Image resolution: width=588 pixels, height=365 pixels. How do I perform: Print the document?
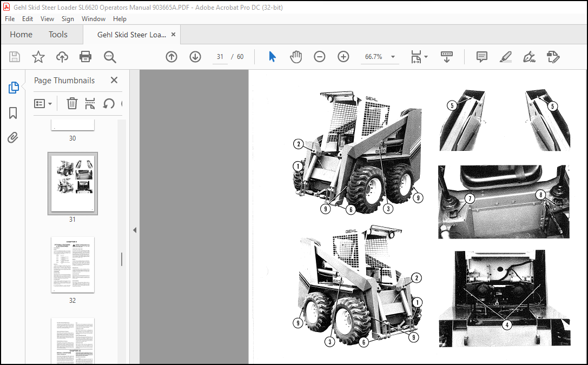coord(85,57)
